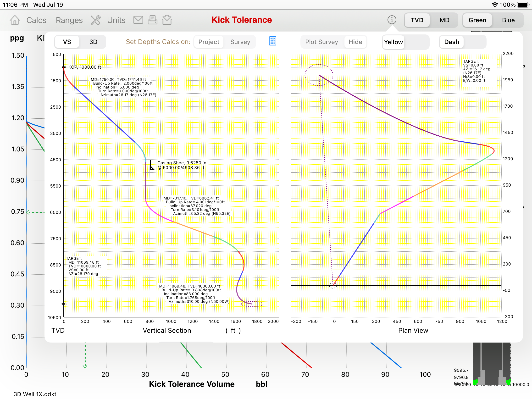Open the blue calculator icon
532x399 pixels.
coord(272,41)
